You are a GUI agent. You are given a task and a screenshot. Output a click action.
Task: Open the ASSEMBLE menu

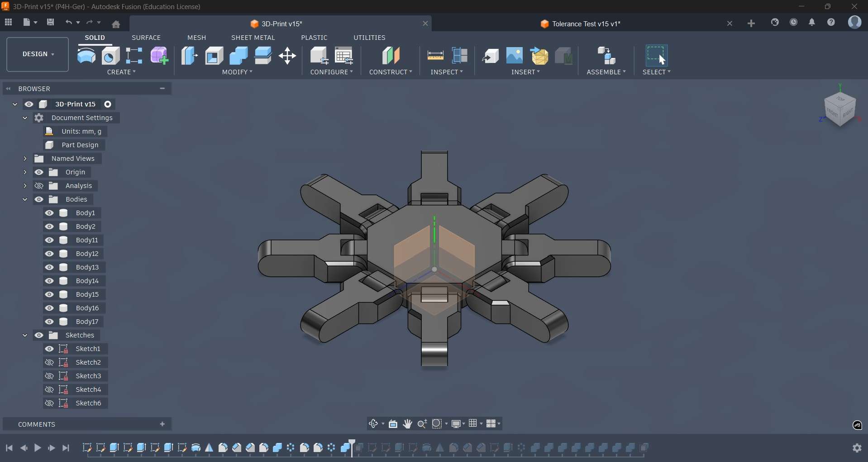[606, 72]
